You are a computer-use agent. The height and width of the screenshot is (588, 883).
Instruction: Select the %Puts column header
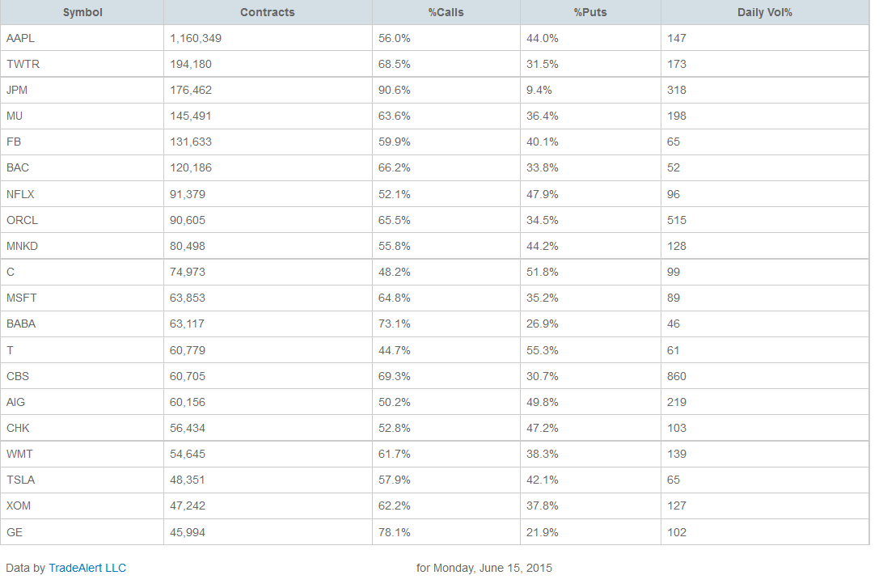590,12
